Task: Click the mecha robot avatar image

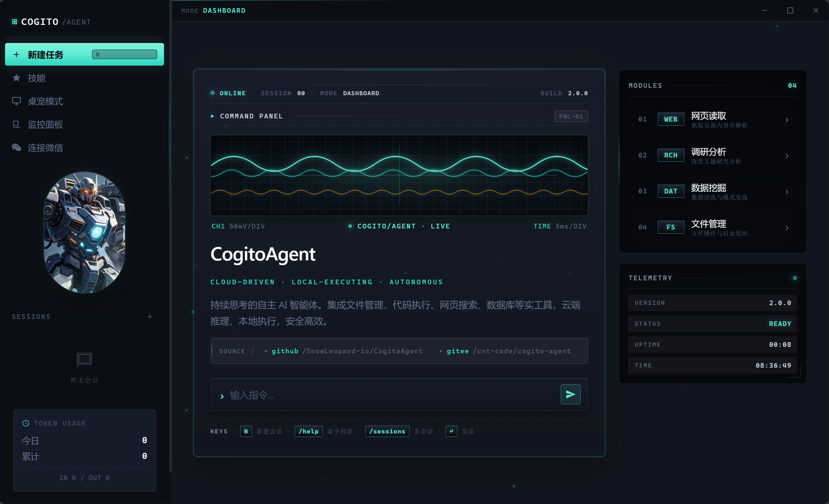Action: pyautogui.click(x=85, y=232)
